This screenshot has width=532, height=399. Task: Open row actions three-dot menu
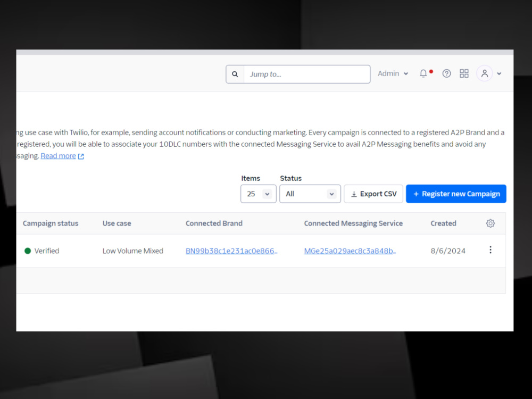[491, 250]
